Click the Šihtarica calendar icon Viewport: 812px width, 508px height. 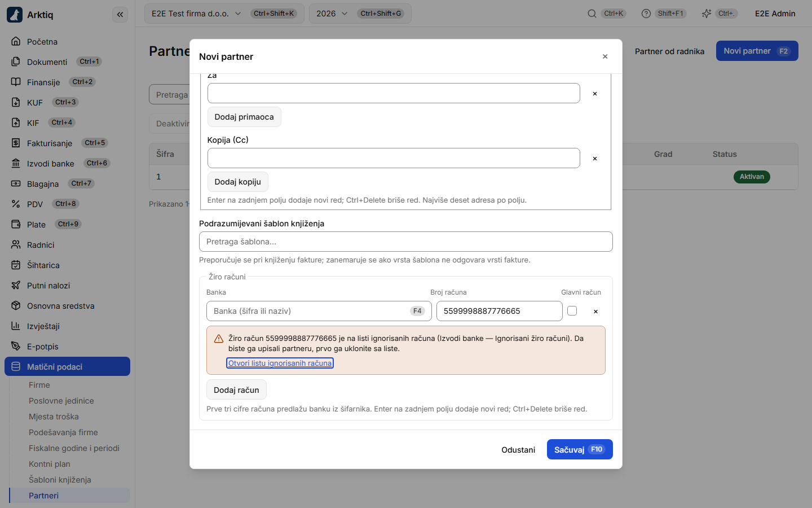(x=16, y=265)
